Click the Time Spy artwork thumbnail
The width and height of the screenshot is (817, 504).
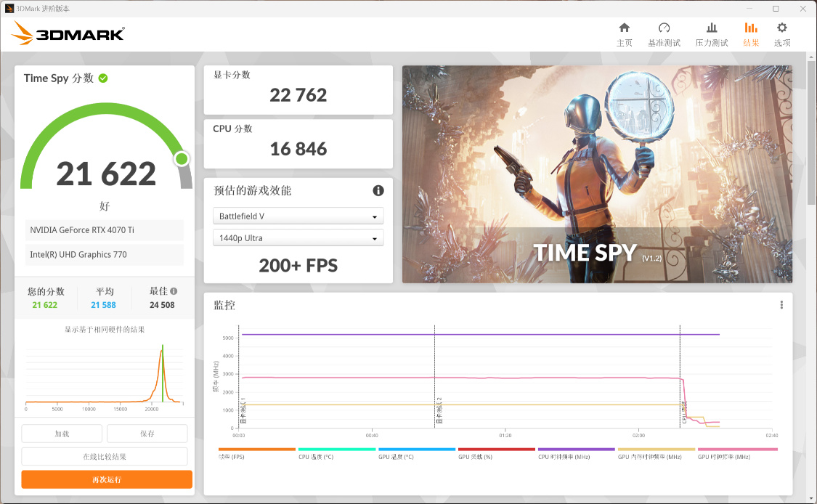pos(597,174)
